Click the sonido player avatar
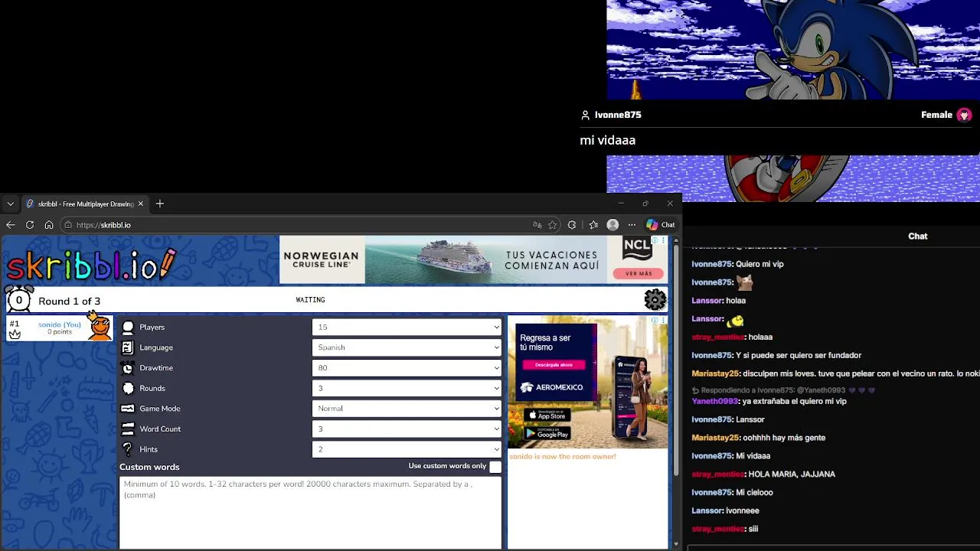 99,327
